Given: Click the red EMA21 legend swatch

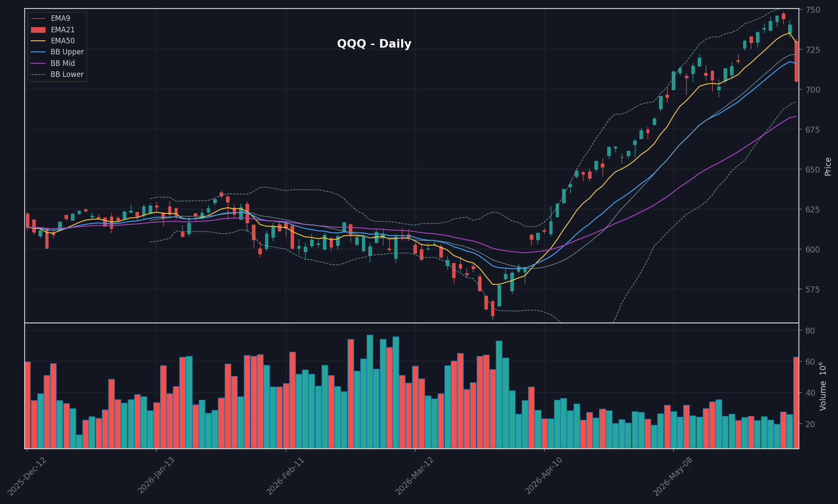Looking at the screenshot, I should (x=38, y=30).
